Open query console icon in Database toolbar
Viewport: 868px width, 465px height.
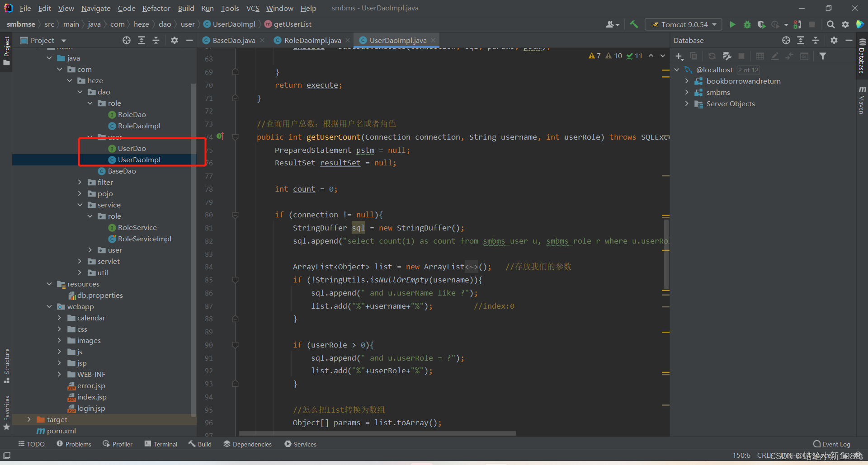click(804, 56)
